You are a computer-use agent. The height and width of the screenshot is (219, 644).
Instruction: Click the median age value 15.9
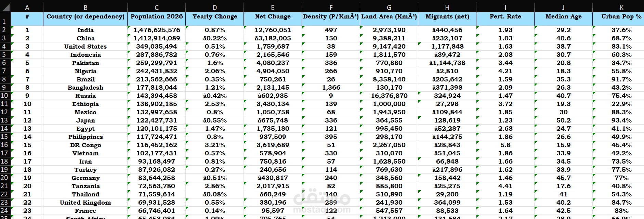click(563, 145)
